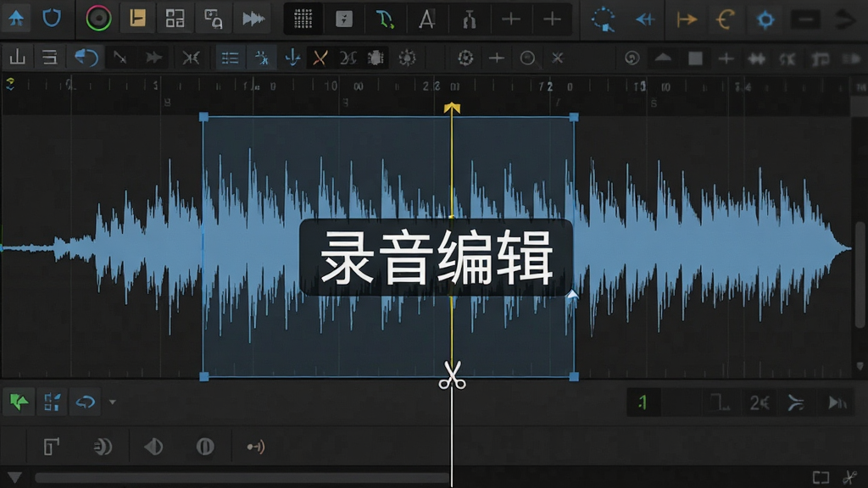Click the magnifier zoom icon

[x=528, y=58]
